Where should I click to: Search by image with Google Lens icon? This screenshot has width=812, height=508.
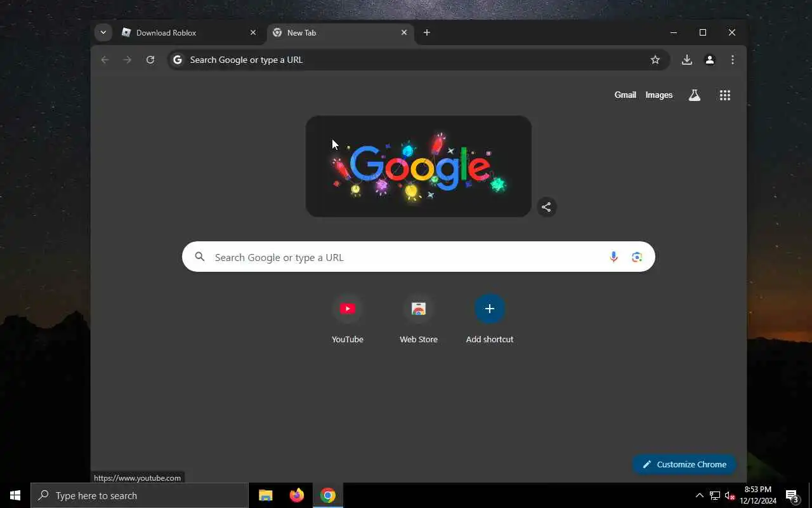pos(637,257)
